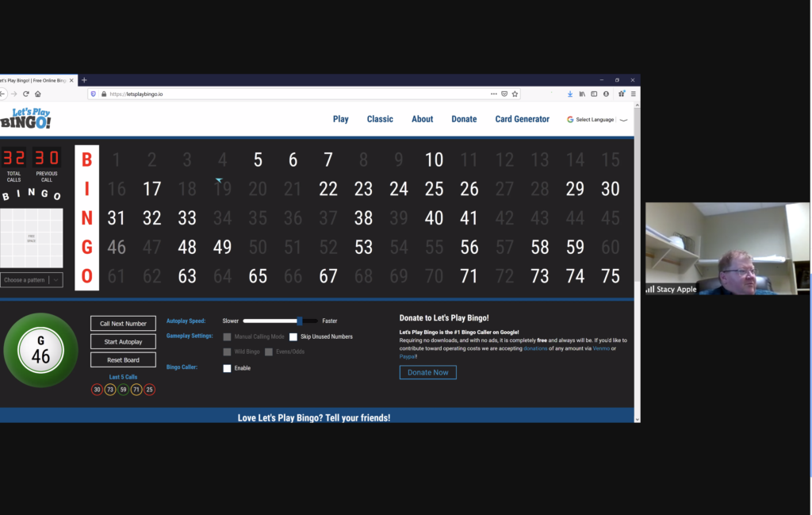Click the Donate Now button

point(427,372)
